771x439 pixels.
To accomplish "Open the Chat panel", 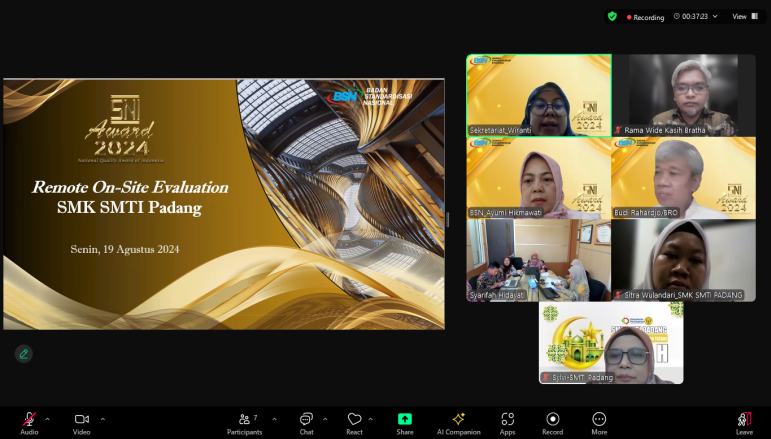I will point(306,423).
